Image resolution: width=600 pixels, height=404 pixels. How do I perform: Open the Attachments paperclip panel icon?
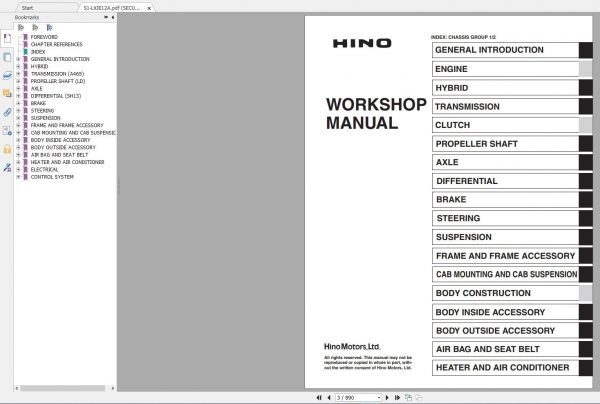tap(7, 112)
